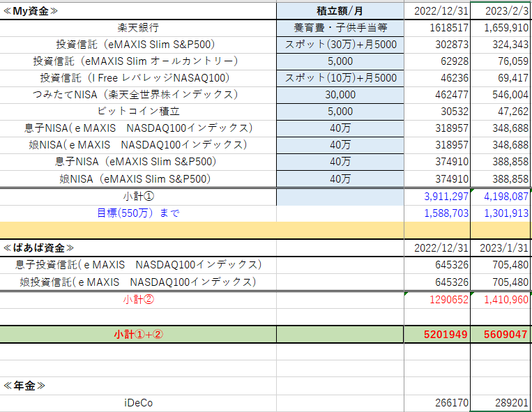
Task: Click the 2022/12/31 header beside 積立額/月
Action: coord(437,11)
